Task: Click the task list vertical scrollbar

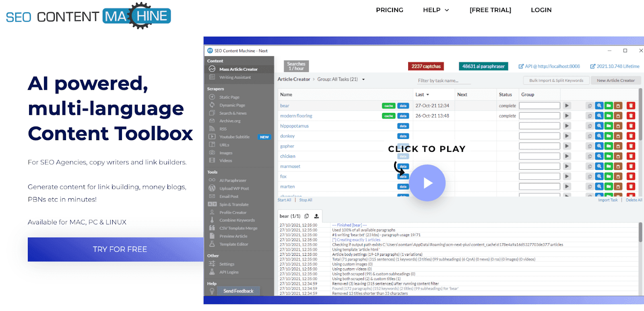Action: 640,115
